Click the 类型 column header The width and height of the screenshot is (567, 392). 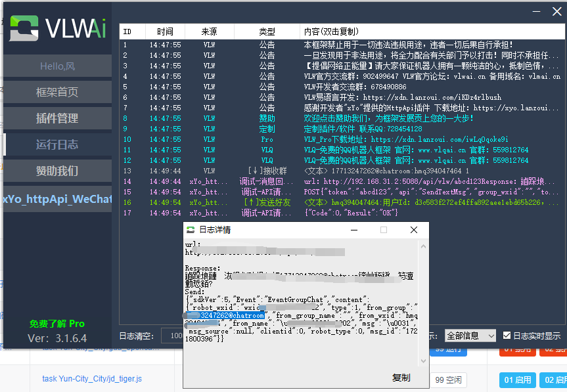click(x=267, y=32)
